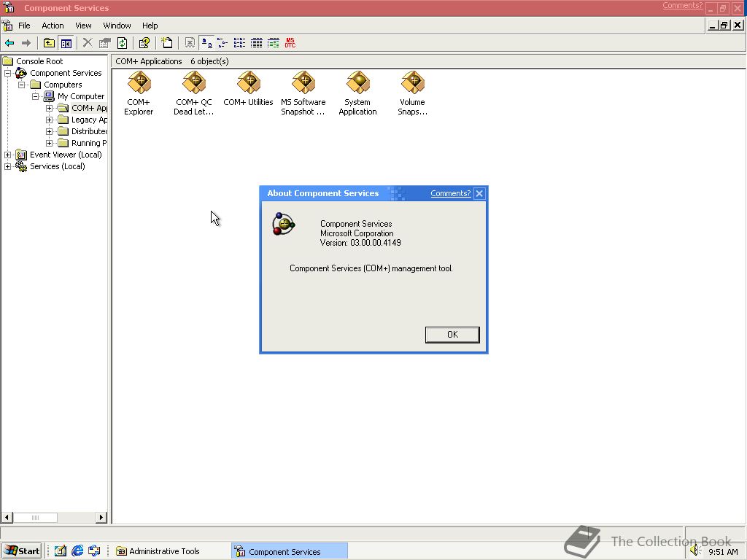Expand the Services (Local) node
The width and height of the screenshot is (747, 560).
point(7,167)
